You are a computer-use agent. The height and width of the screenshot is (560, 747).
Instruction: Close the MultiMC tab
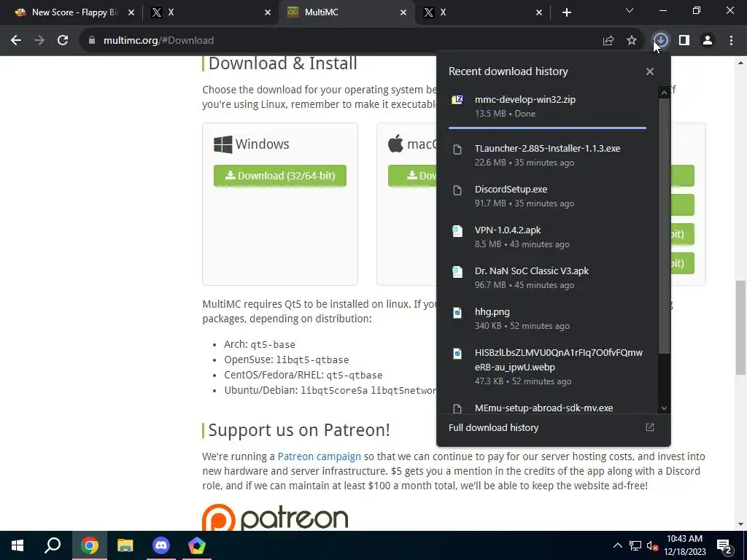(403, 12)
